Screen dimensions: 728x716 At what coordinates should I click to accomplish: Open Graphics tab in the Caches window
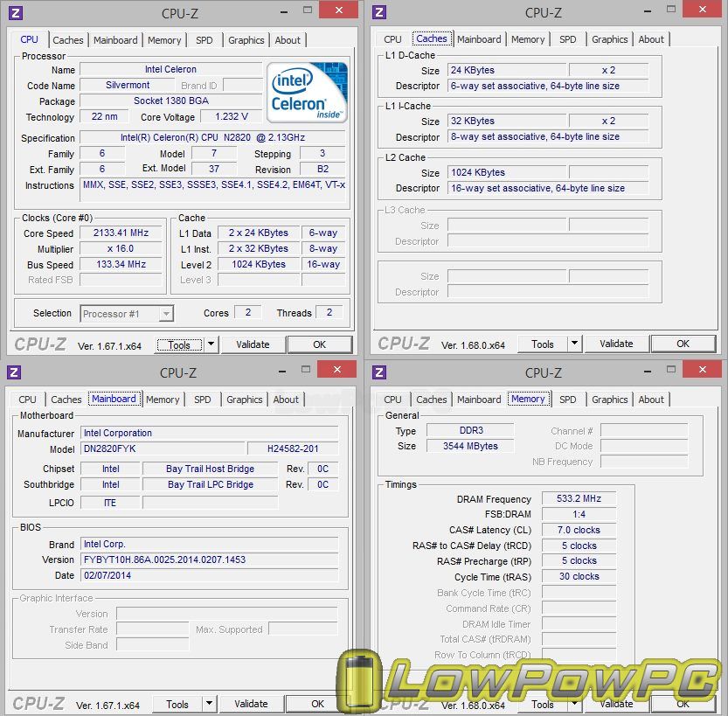pyautogui.click(x=610, y=39)
